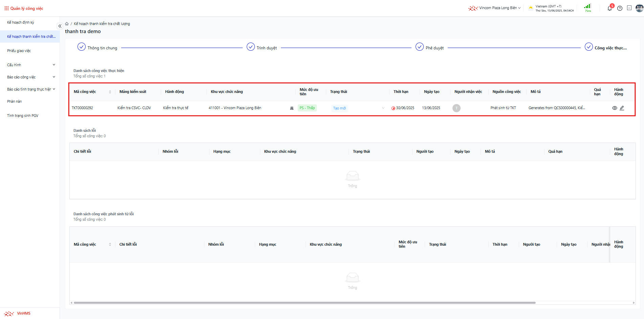
Task: Open the user avatar menu
Action: coord(639,8)
